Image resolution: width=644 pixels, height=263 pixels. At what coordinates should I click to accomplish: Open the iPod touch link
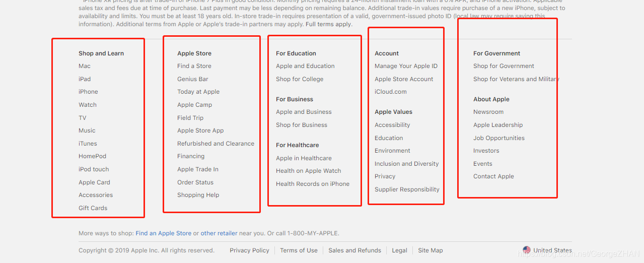94,169
